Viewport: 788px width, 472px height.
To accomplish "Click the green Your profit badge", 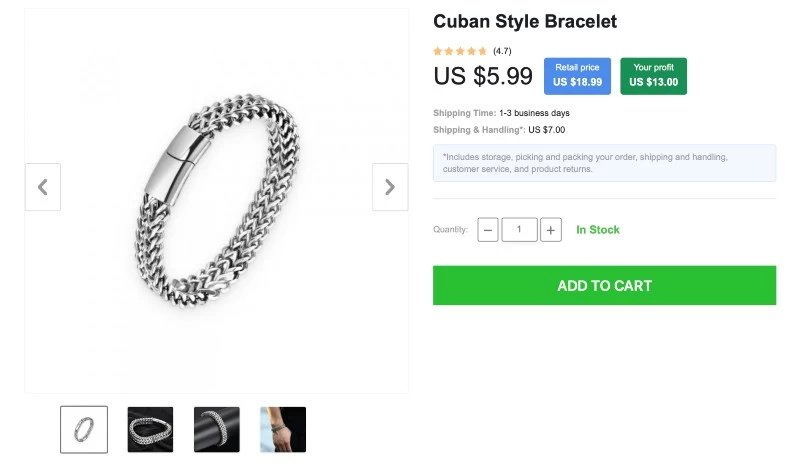I will tap(653, 76).
